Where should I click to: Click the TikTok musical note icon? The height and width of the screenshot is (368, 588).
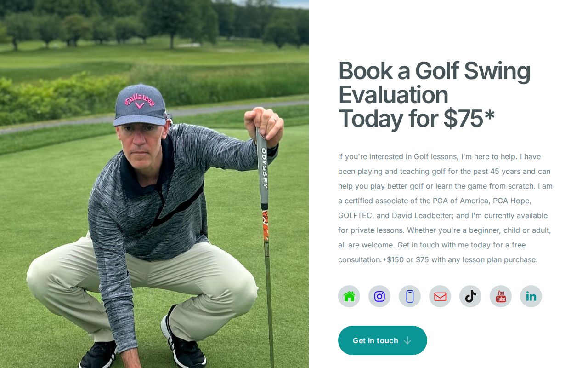[470, 296]
